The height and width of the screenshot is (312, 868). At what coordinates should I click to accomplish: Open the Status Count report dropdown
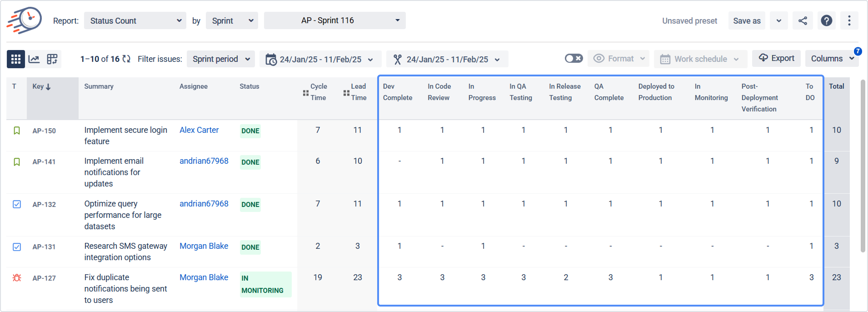[135, 21]
